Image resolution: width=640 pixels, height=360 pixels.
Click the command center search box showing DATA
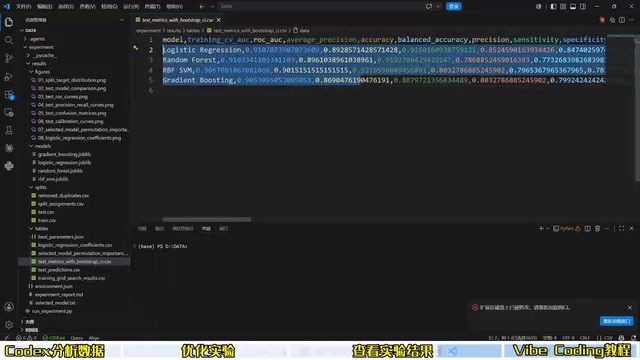[320, 7]
